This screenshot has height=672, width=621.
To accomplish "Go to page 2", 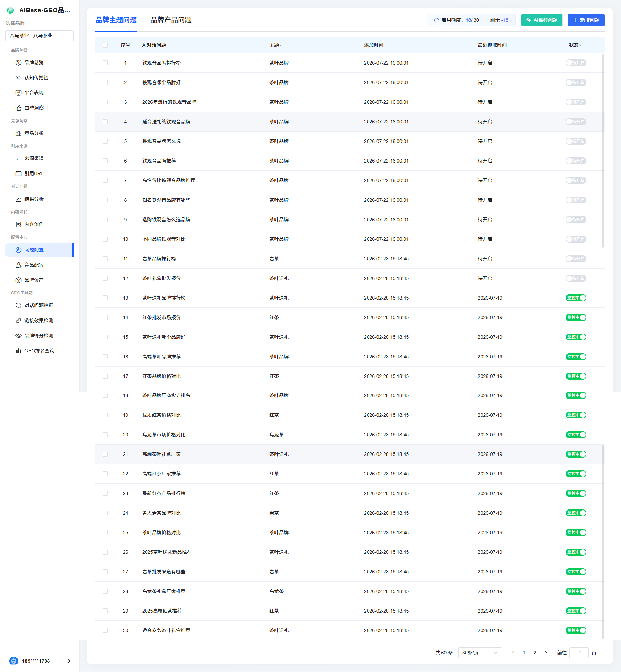I will 535,653.
